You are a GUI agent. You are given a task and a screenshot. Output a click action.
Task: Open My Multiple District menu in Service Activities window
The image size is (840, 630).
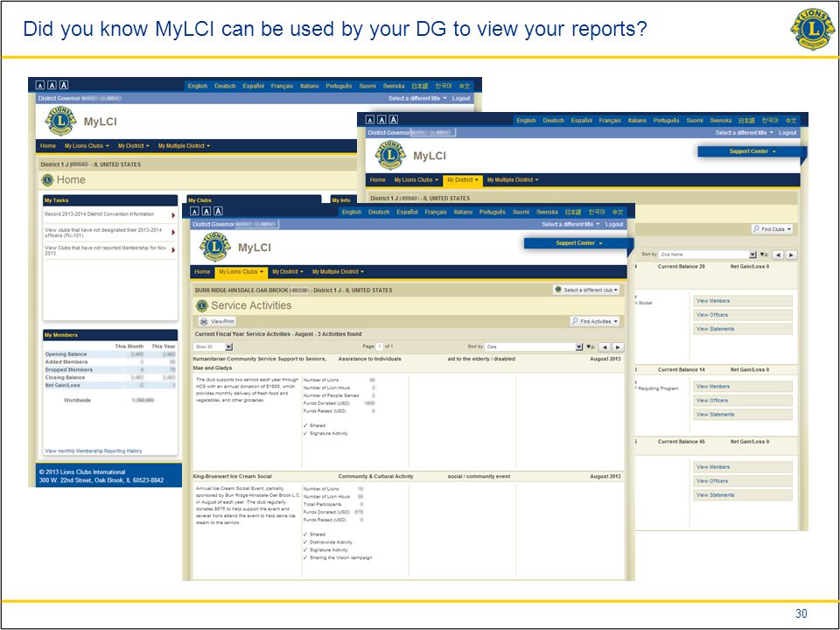point(338,271)
